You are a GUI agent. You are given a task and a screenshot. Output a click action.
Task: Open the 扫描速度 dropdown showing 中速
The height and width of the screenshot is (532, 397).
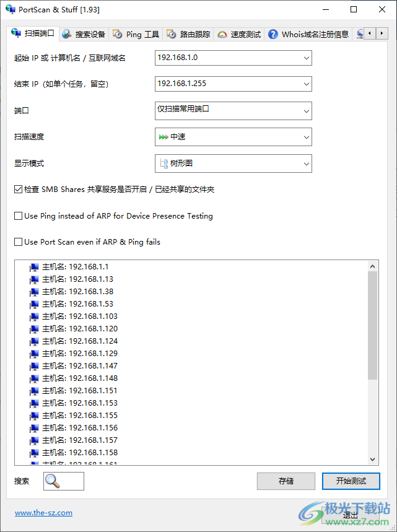click(307, 137)
